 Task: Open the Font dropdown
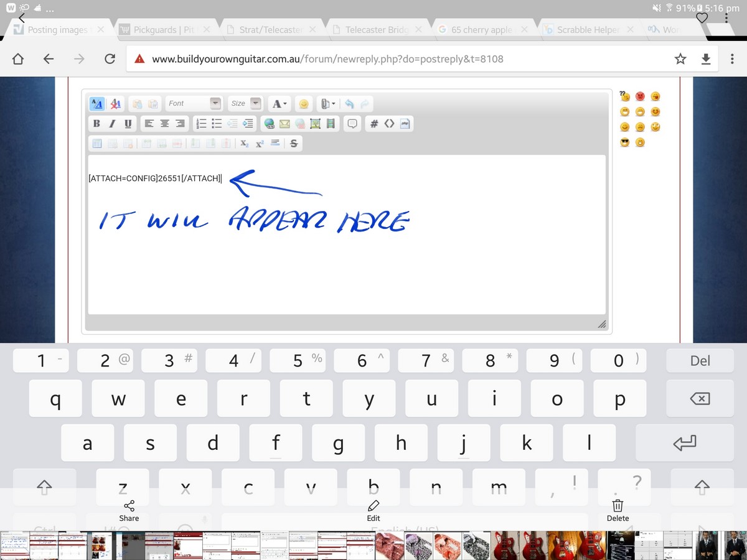click(194, 103)
